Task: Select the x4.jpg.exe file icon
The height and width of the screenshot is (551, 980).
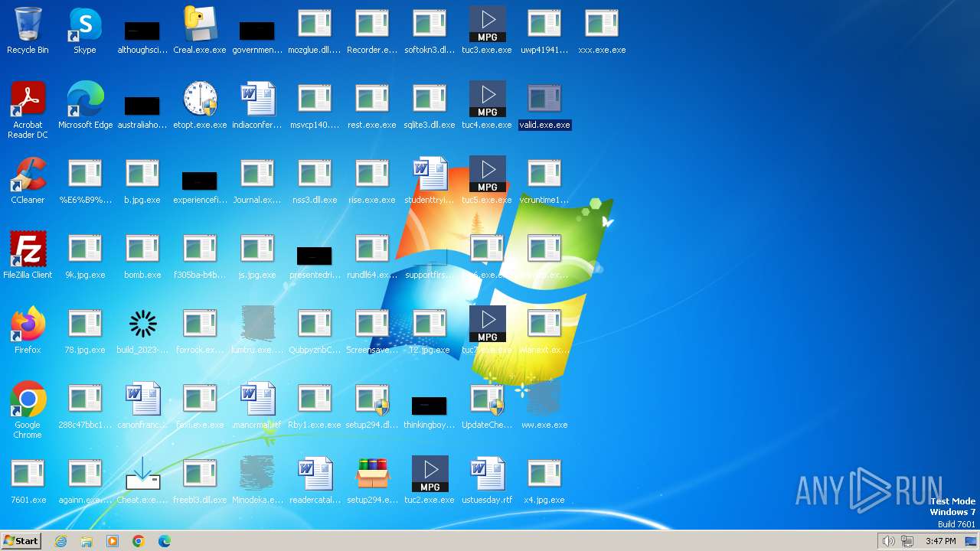Action: coord(544,474)
